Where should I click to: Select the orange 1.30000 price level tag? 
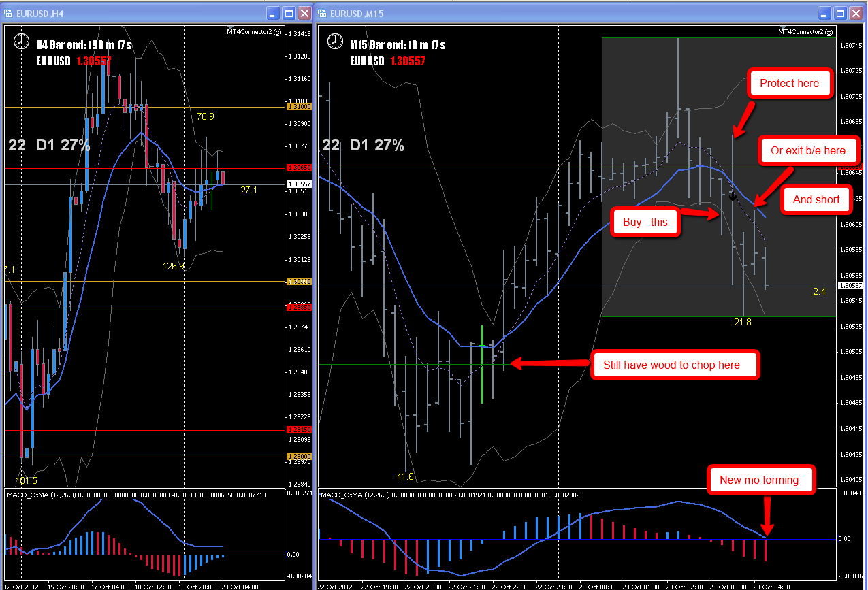point(299,282)
